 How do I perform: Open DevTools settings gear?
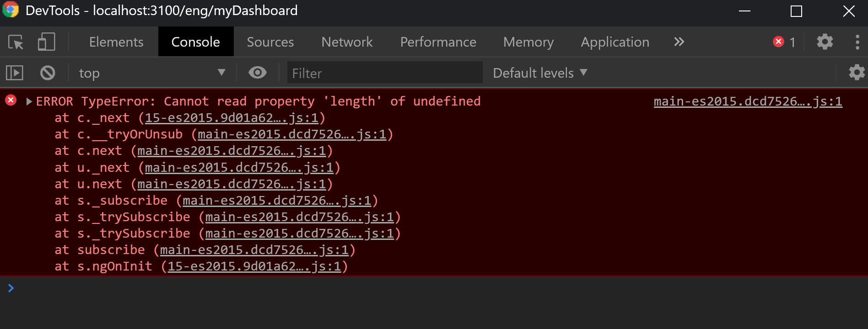[x=825, y=42]
